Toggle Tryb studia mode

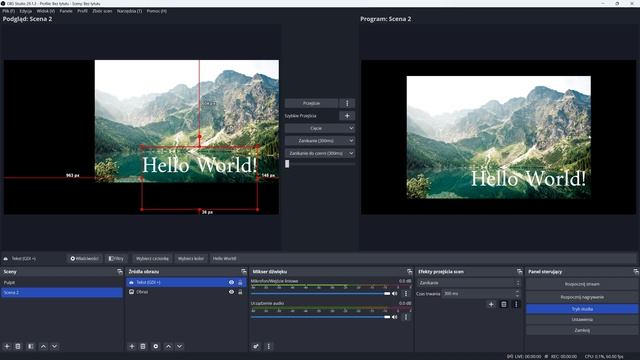click(582, 309)
